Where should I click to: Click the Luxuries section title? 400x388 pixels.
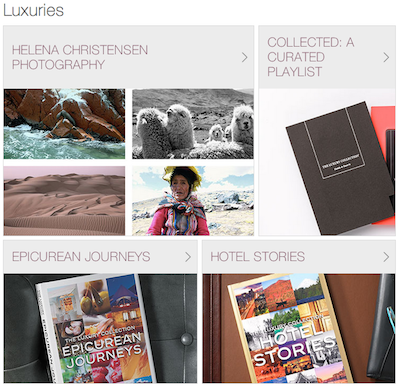tap(33, 10)
